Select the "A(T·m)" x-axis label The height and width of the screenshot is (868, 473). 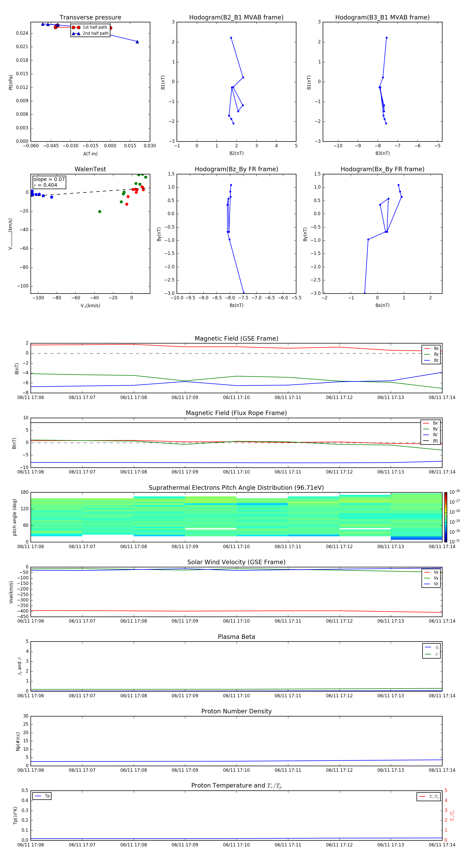pyautogui.click(x=90, y=154)
